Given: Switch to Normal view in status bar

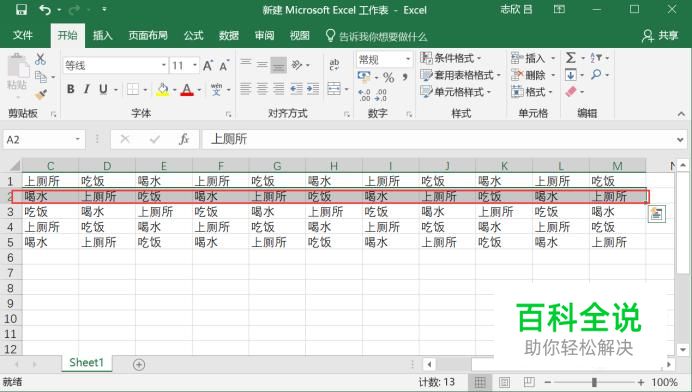Looking at the screenshot, I should [x=480, y=382].
